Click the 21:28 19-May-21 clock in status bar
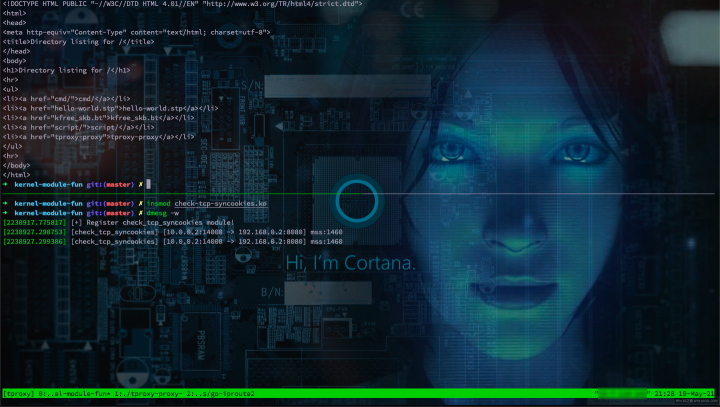The width and height of the screenshot is (720, 407). click(684, 394)
